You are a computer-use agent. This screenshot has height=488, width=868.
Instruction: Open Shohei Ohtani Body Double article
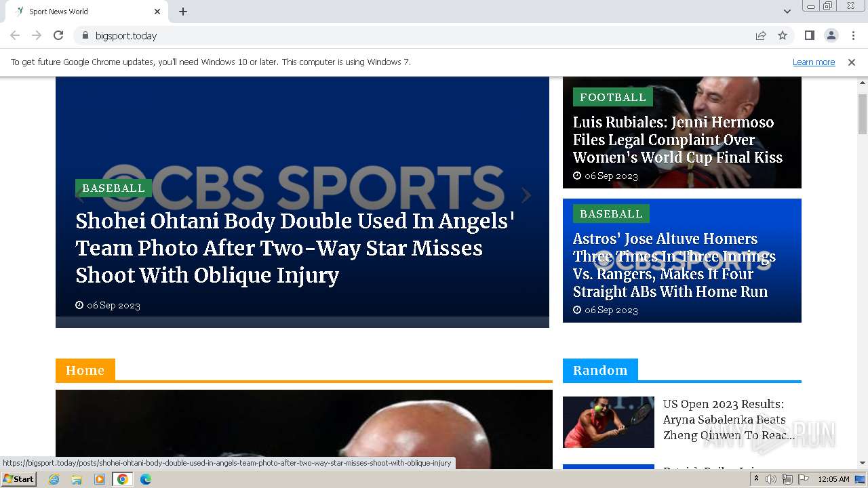click(295, 248)
